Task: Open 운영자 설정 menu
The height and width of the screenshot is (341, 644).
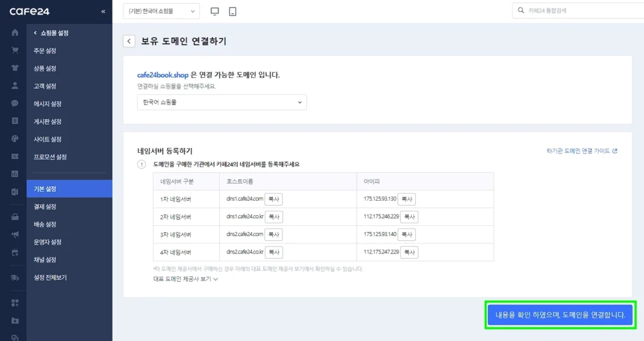Action: coord(48,242)
